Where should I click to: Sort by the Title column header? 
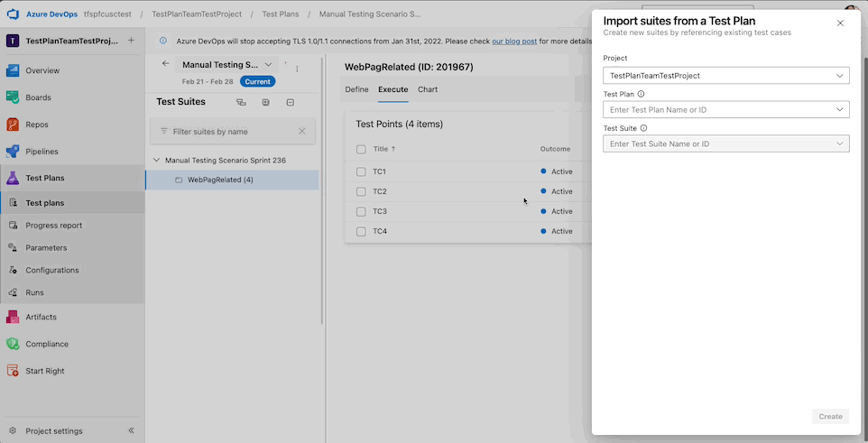(x=384, y=149)
